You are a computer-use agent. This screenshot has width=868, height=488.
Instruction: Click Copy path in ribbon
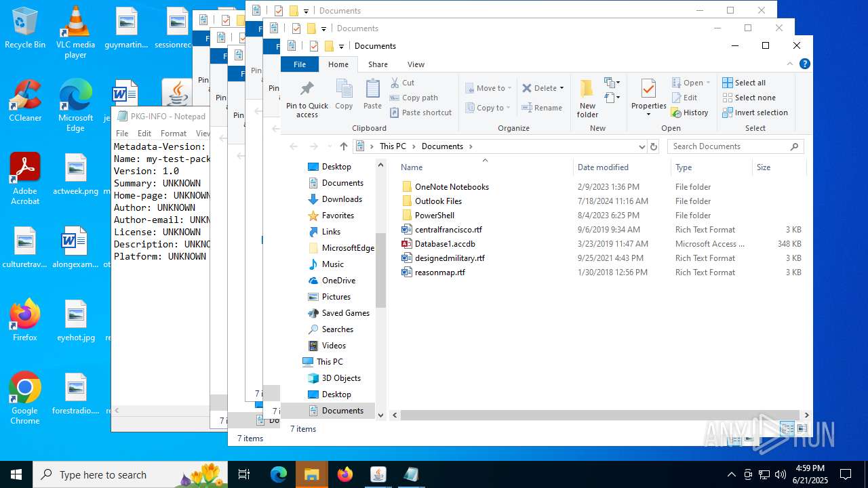(414, 98)
